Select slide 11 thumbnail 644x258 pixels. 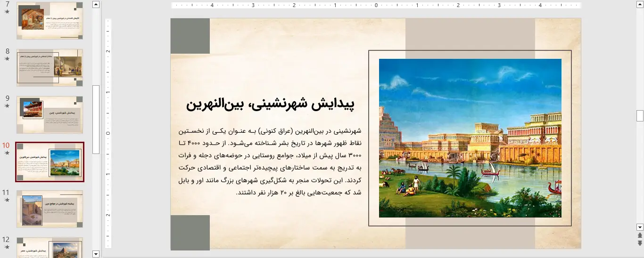pos(50,209)
